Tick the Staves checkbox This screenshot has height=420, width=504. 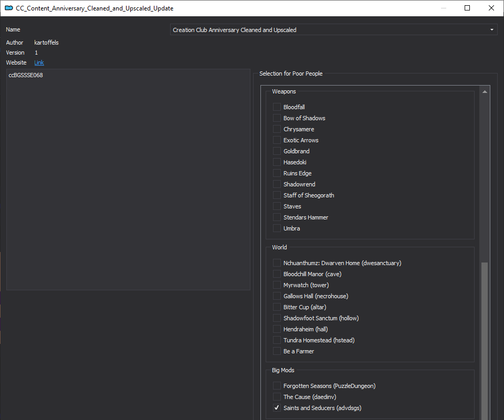277,206
